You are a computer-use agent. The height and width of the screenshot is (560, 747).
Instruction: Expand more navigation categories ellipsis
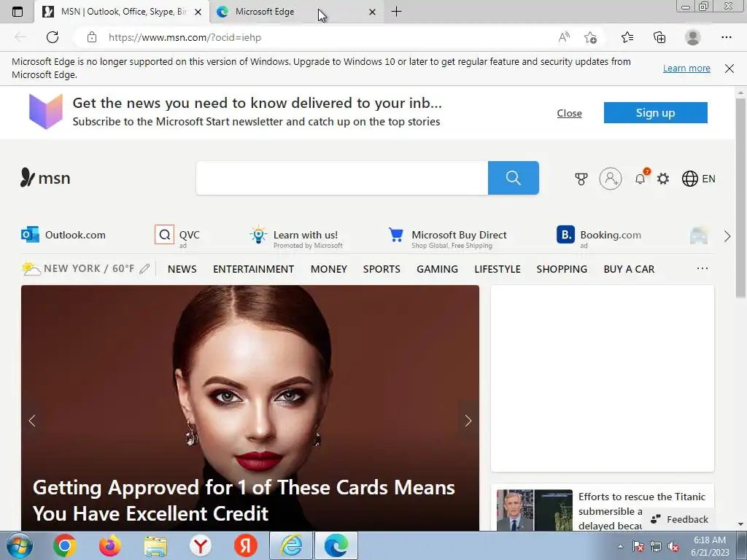703,268
